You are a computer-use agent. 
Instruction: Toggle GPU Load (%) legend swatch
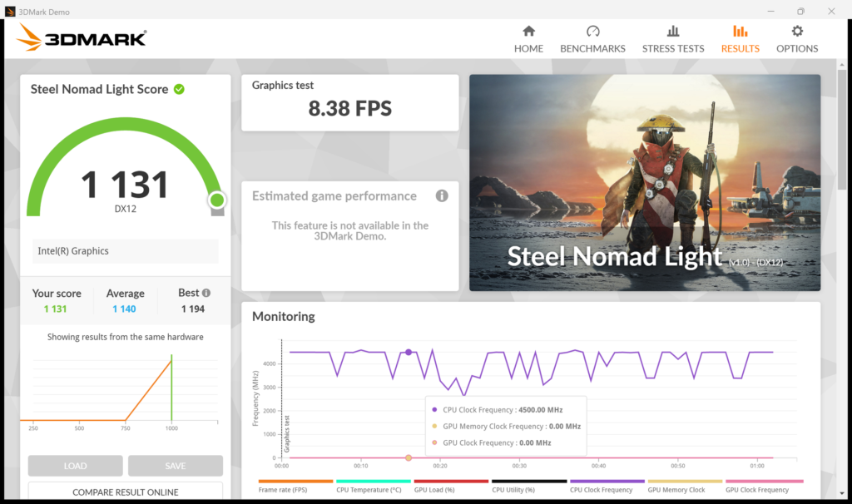tap(451, 482)
